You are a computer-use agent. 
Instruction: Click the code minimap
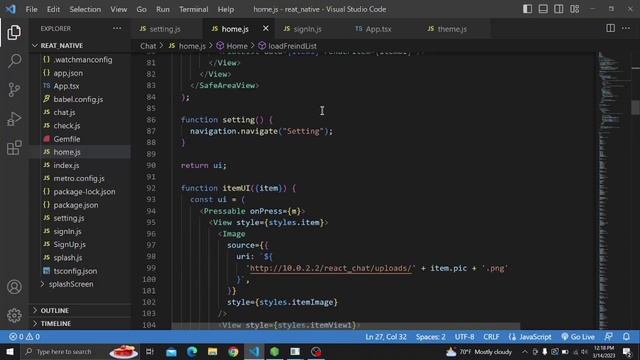[x=614, y=190]
